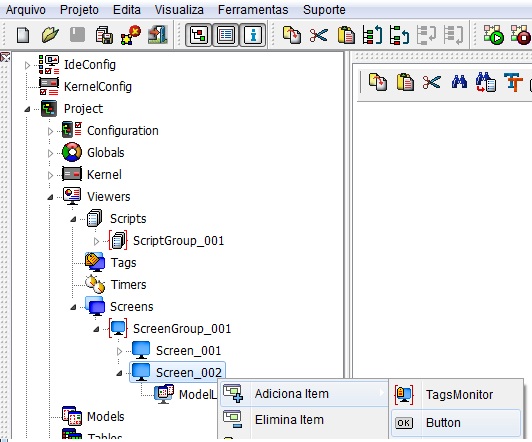
Task: Open the Arquivo menu
Action: pyautogui.click(x=26, y=10)
